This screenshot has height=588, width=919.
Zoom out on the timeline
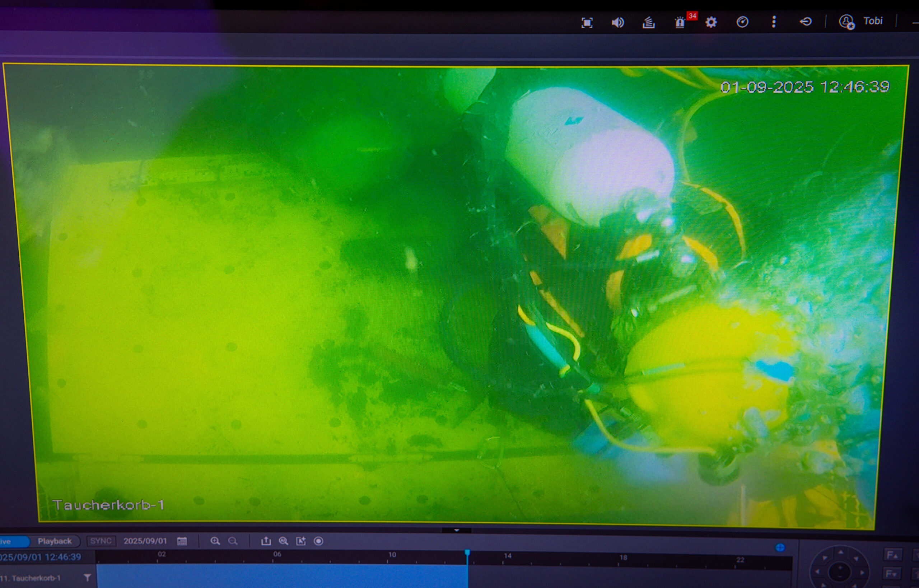pos(233,541)
